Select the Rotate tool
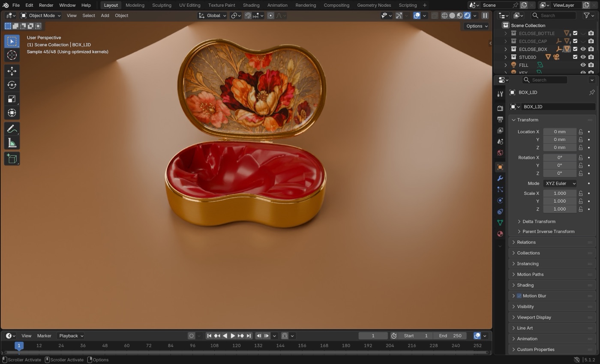Image resolution: width=600 pixels, height=364 pixels. coord(12,85)
